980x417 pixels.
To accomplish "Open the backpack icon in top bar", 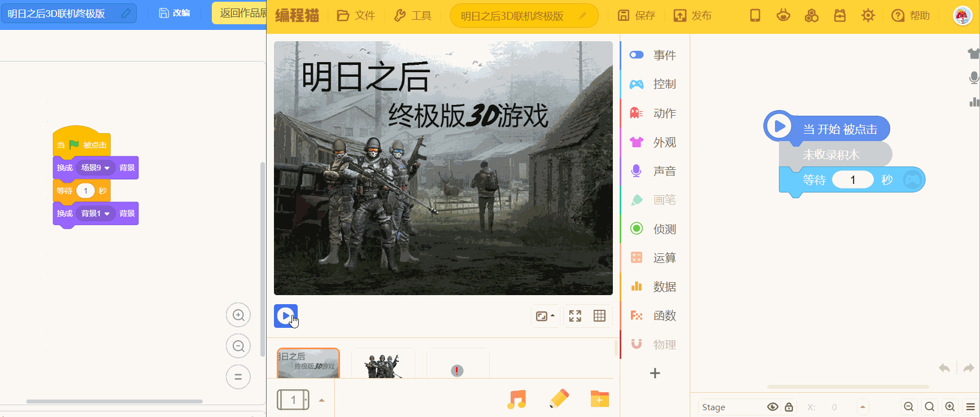I will (840, 16).
